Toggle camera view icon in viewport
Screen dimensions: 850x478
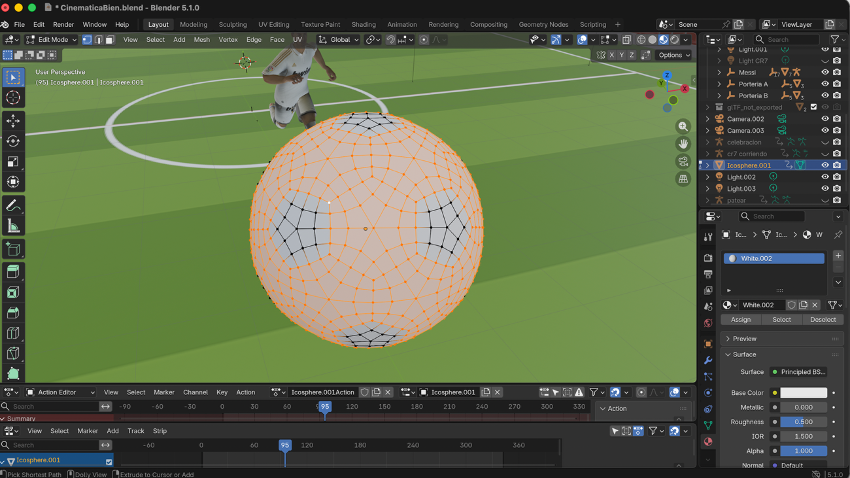click(683, 161)
